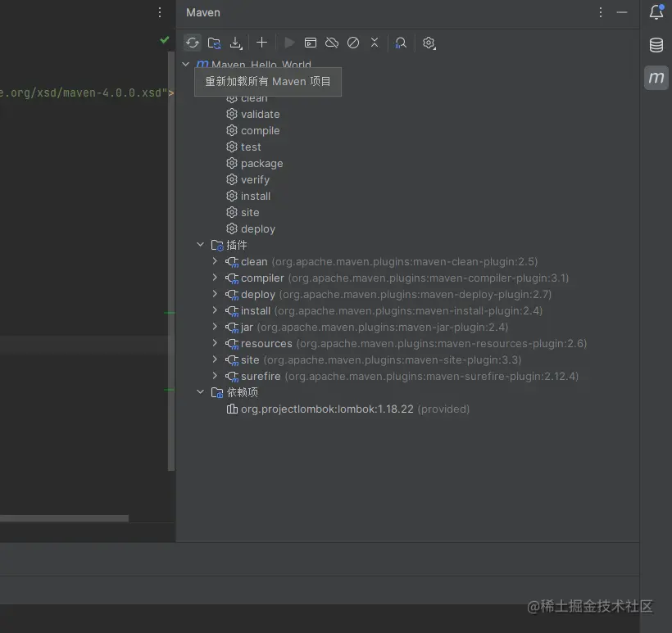The width and height of the screenshot is (672, 633).
Task: Expand the jar plugin node
Action: pos(215,327)
